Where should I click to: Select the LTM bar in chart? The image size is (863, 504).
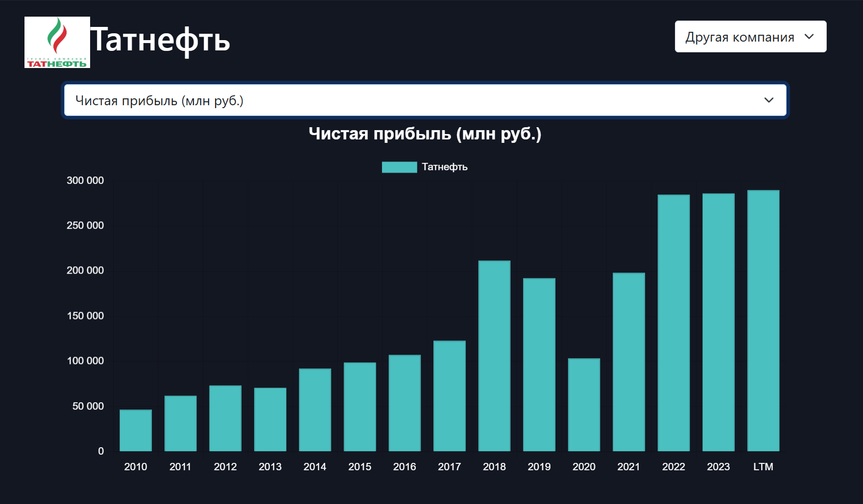click(x=763, y=321)
